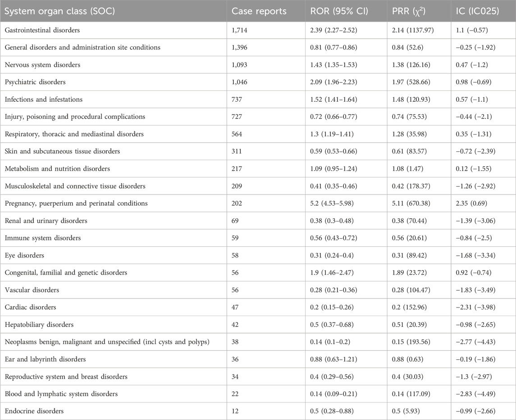The width and height of the screenshot is (516, 420).
Task: Select the 'Eye disorders' row label
Action: (24, 255)
